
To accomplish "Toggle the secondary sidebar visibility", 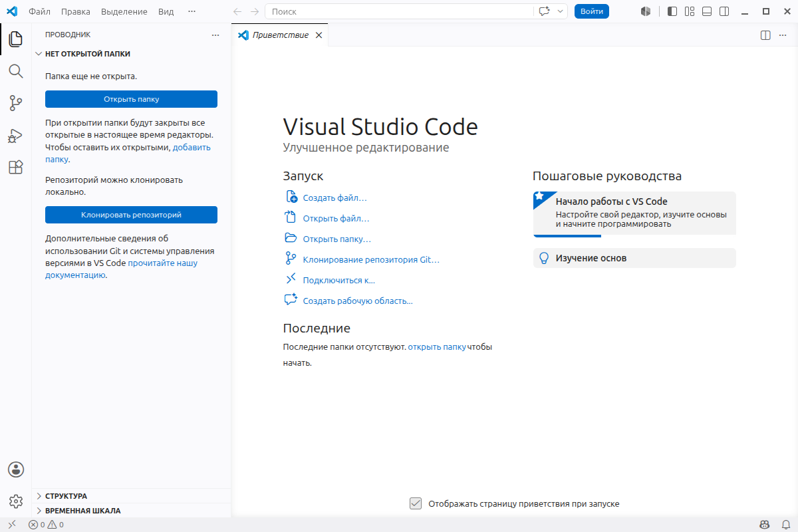I will [724, 11].
